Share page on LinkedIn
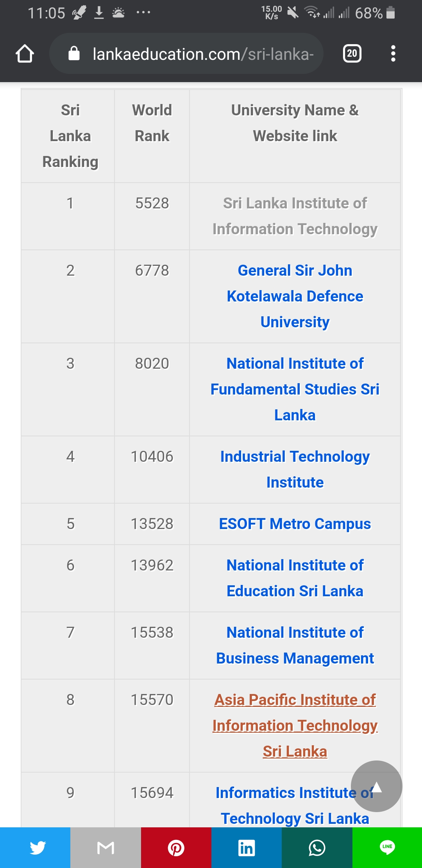 pos(247,848)
